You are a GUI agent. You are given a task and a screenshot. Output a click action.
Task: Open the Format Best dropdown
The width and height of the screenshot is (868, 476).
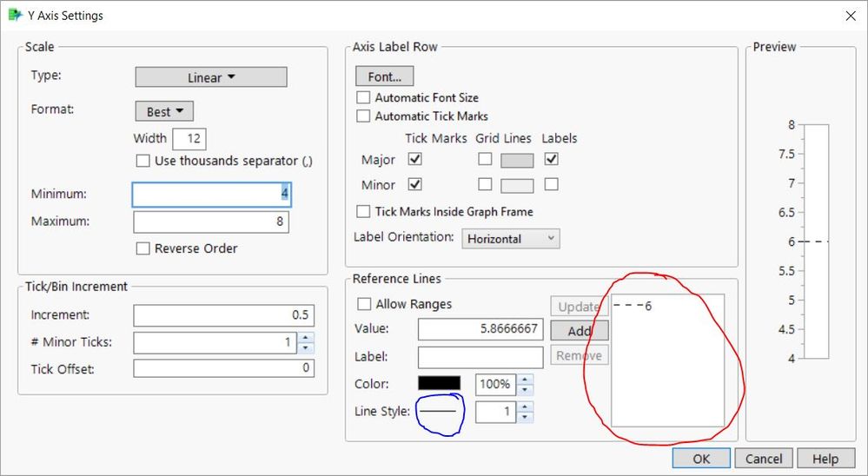click(x=164, y=111)
